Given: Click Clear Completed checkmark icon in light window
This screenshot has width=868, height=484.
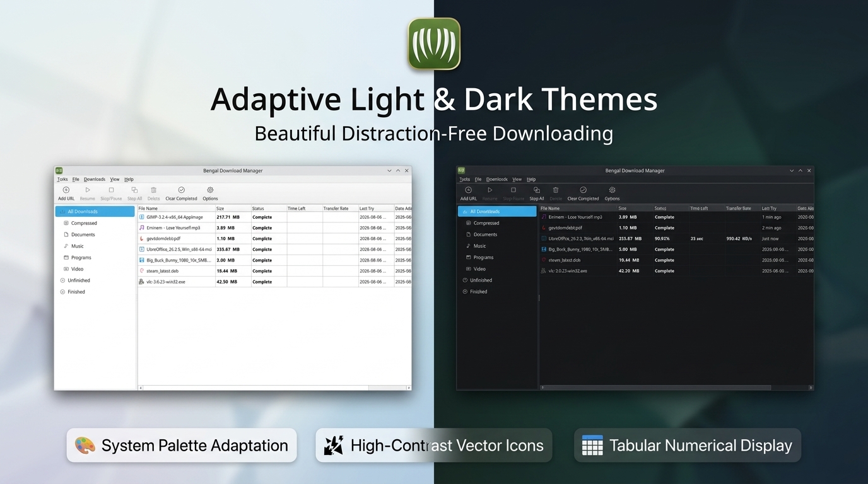Looking at the screenshot, I should [182, 190].
